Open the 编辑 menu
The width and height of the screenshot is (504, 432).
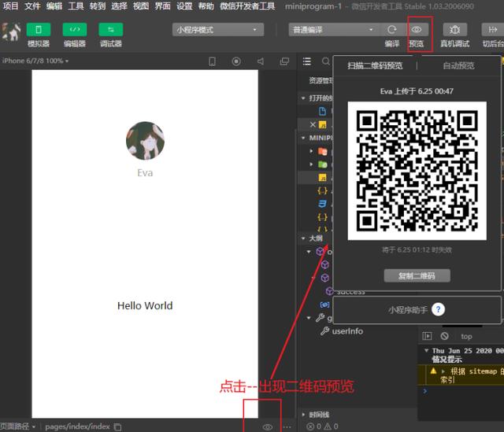(54, 6)
